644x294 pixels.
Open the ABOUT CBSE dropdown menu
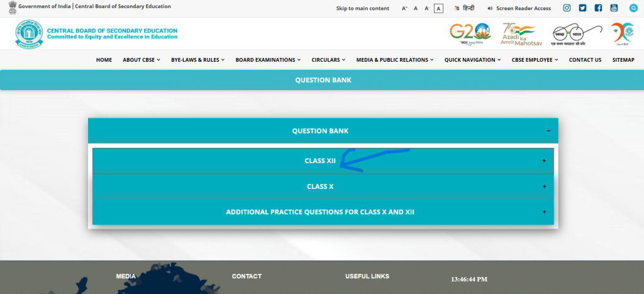142,60
